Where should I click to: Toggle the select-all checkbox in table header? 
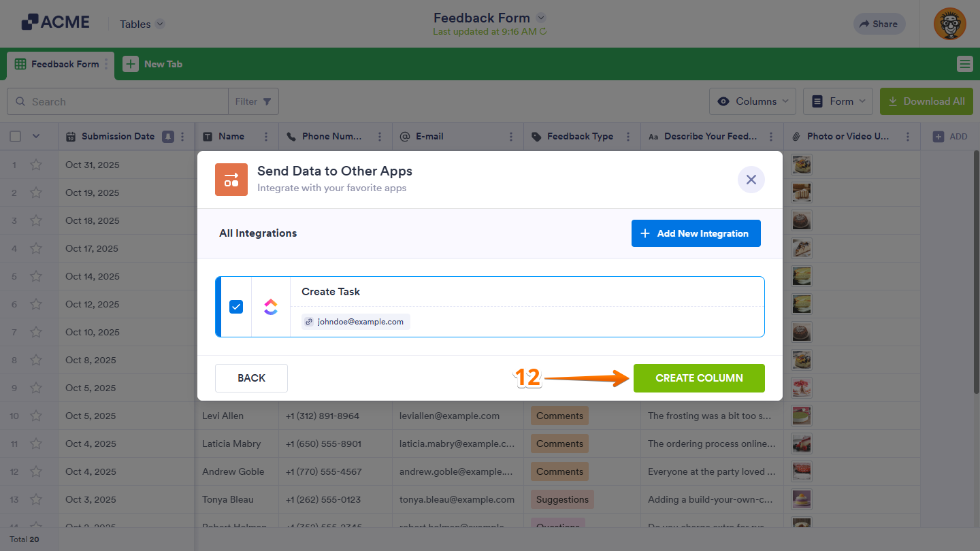tap(15, 136)
